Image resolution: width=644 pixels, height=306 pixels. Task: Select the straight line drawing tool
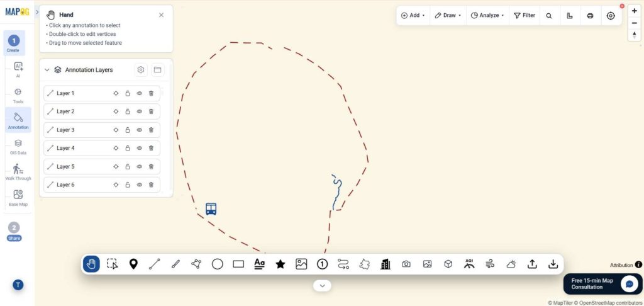(x=155, y=264)
